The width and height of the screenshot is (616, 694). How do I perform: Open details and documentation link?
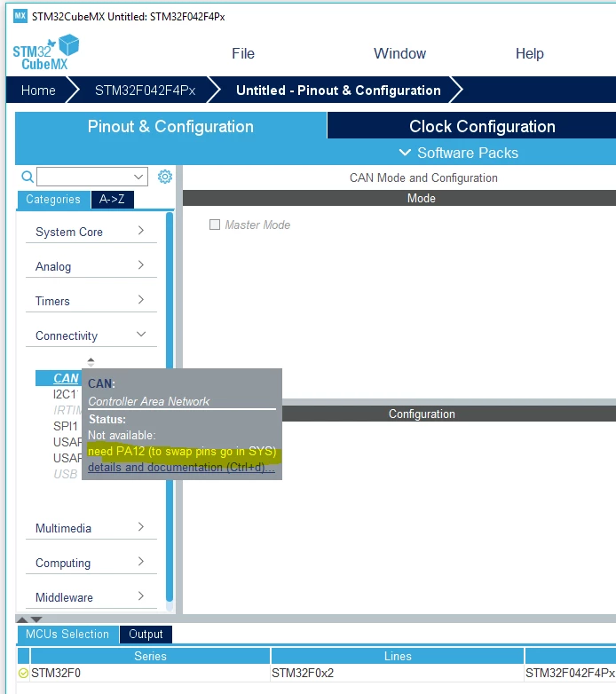(181, 467)
